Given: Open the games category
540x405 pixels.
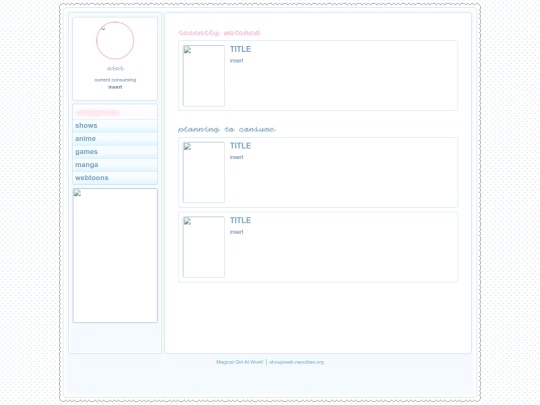Looking at the screenshot, I should pos(115,152).
